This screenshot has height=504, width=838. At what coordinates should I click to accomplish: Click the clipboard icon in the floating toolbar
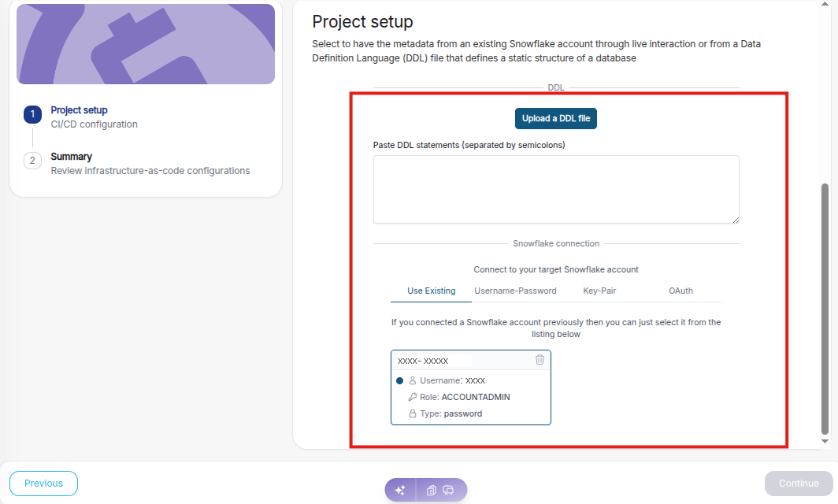pyautogui.click(x=432, y=490)
